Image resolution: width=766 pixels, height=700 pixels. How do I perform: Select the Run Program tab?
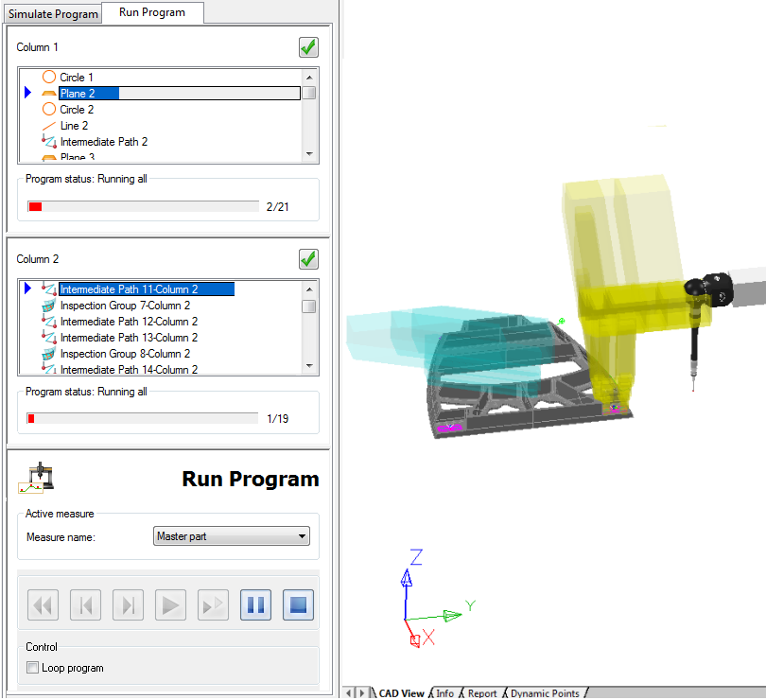pos(152,12)
